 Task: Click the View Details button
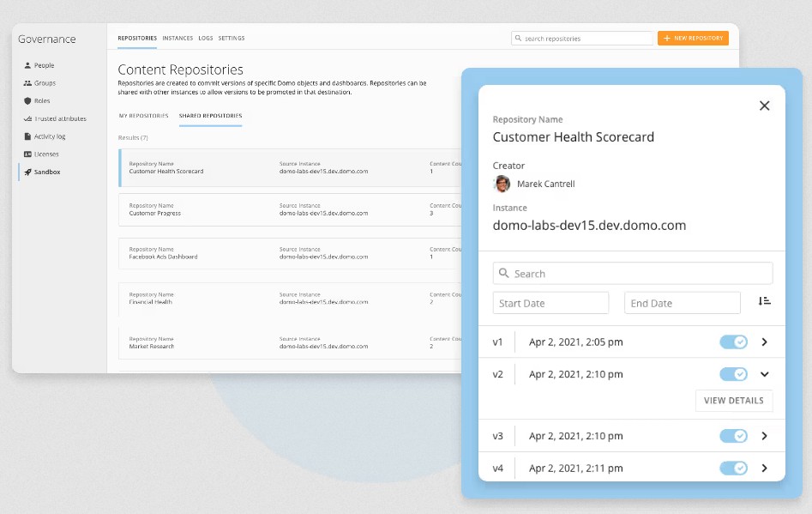[734, 401]
